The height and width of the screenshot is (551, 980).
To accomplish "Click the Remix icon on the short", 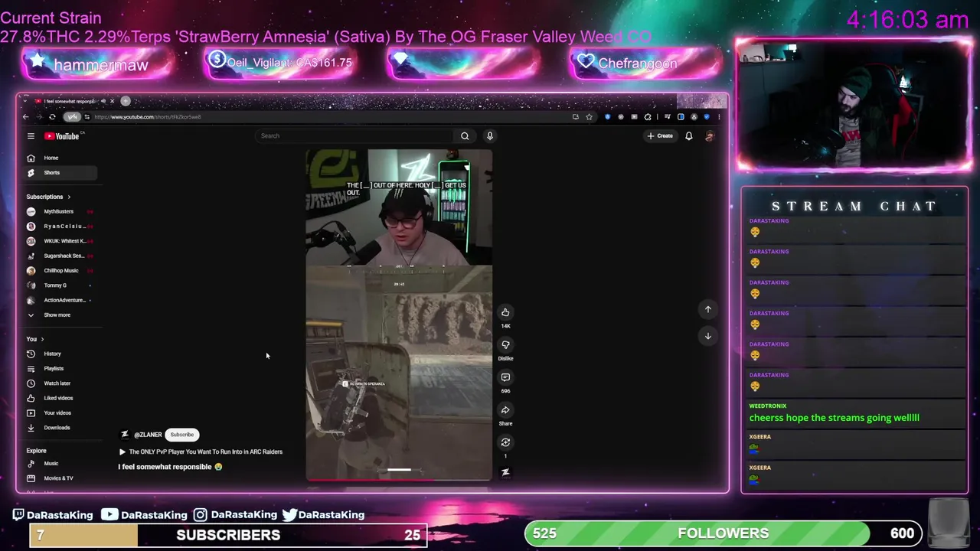I will [505, 442].
